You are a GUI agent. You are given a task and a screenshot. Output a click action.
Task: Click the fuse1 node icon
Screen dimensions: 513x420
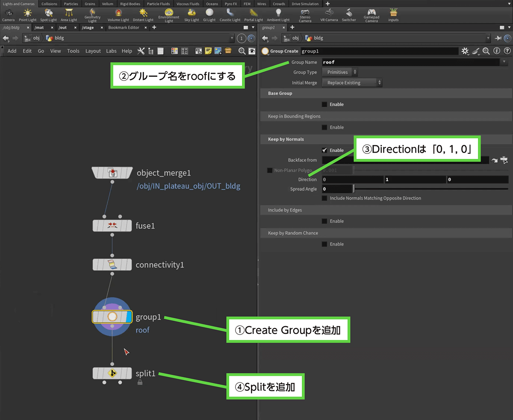click(112, 226)
